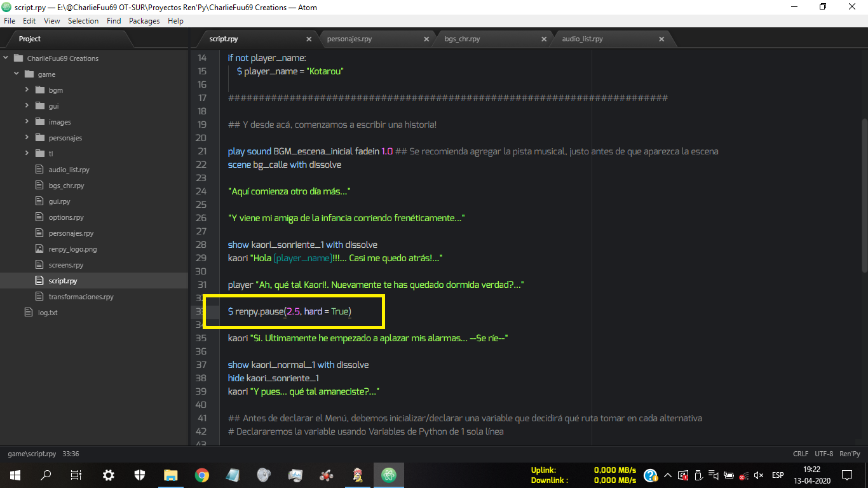868x488 pixels.
Task: Click the CRLF line ending selector
Action: [801, 454]
